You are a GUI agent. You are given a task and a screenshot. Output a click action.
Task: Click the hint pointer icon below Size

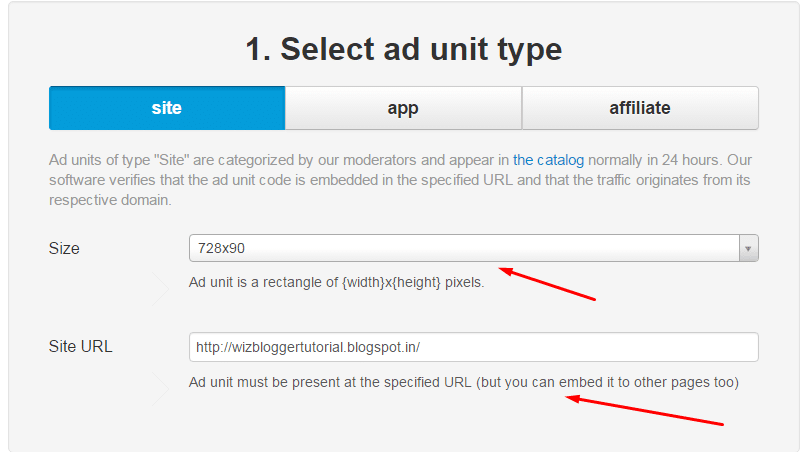tap(162, 288)
